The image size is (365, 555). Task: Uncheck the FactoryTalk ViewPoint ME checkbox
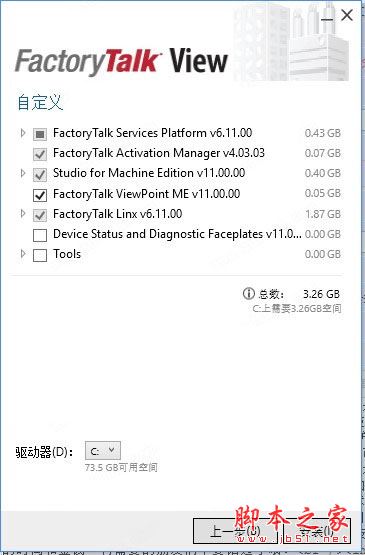pyautogui.click(x=40, y=195)
